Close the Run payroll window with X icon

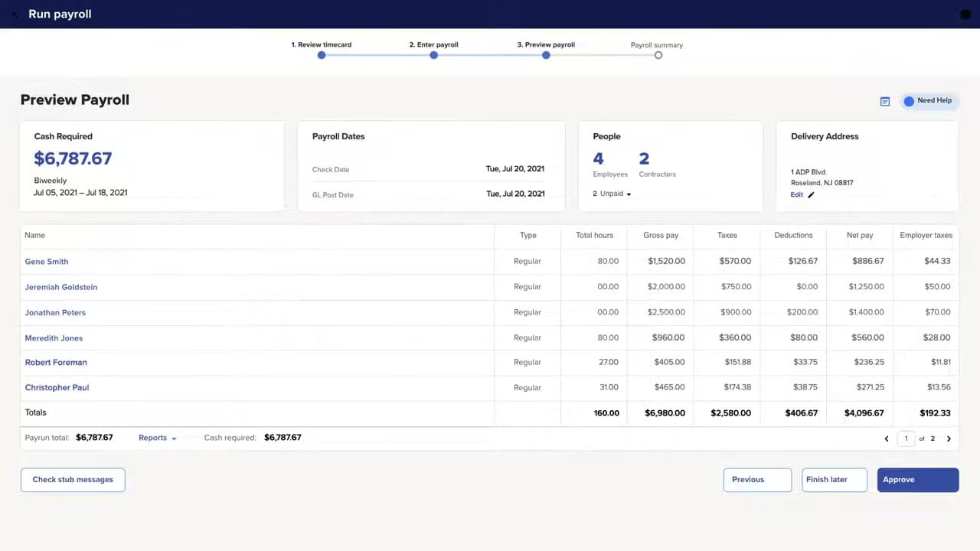(x=14, y=14)
